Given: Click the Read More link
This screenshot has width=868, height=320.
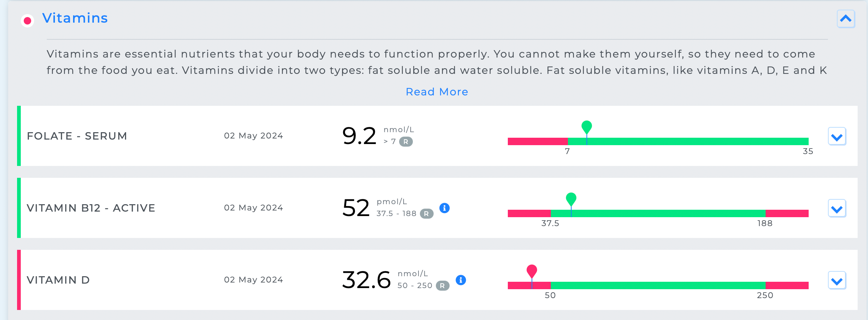Looking at the screenshot, I should pos(437,92).
